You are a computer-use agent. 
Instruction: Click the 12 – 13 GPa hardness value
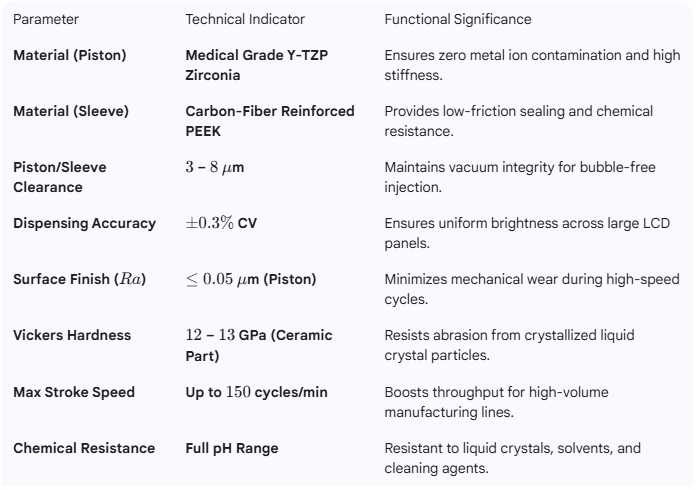tap(259, 344)
